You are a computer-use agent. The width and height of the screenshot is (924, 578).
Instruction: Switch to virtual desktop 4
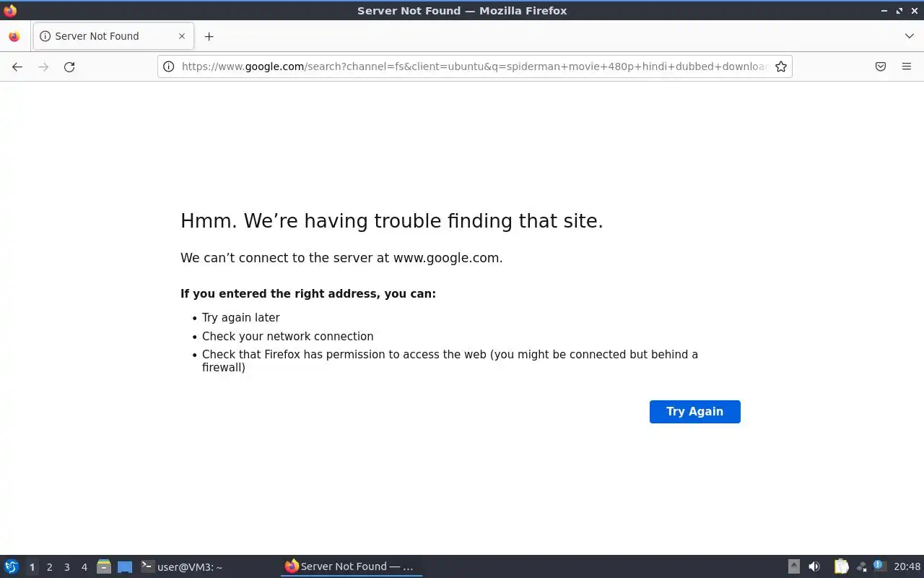(x=84, y=567)
